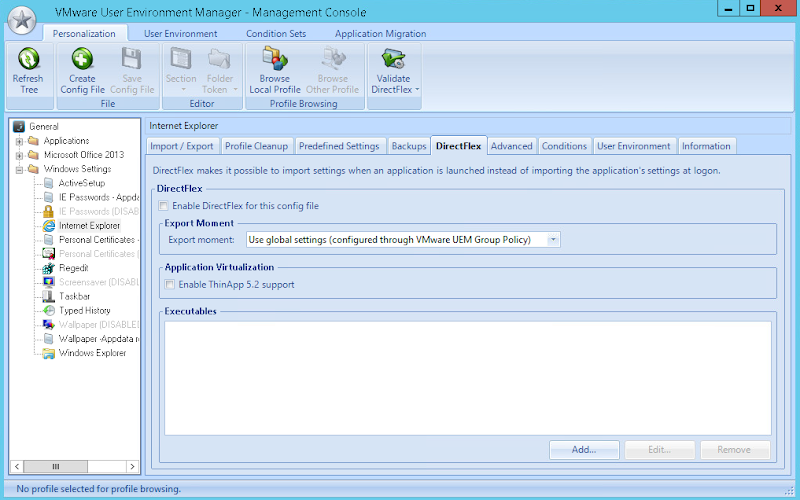This screenshot has width=800, height=500.
Task: Click the Internet Explorer tree icon
Action: coord(49,226)
